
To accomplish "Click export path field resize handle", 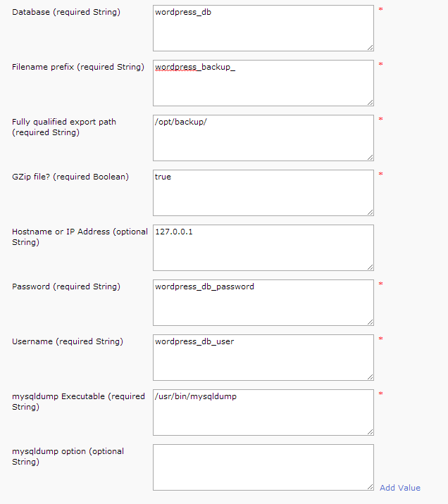I will pyautogui.click(x=370, y=157).
